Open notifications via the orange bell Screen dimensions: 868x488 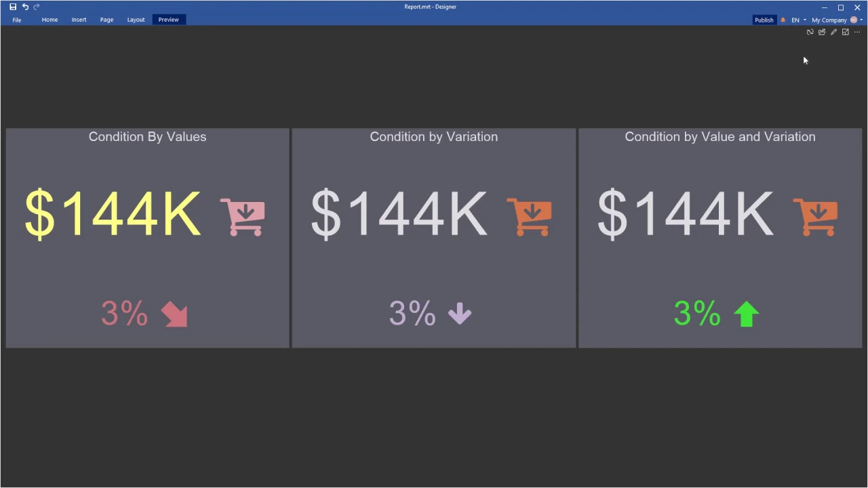783,20
